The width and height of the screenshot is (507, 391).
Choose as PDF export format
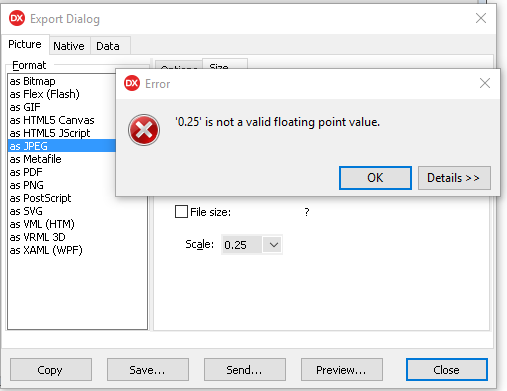(26, 172)
